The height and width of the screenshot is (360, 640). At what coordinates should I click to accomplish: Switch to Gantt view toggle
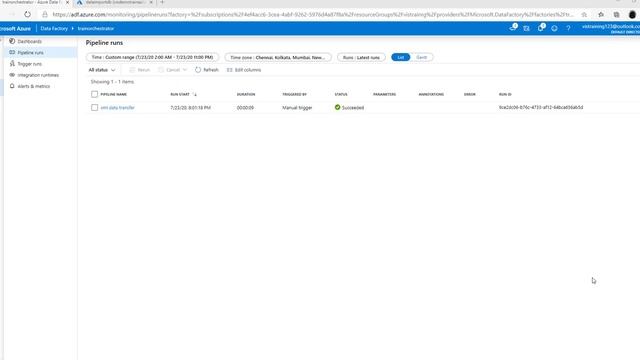click(x=422, y=57)
